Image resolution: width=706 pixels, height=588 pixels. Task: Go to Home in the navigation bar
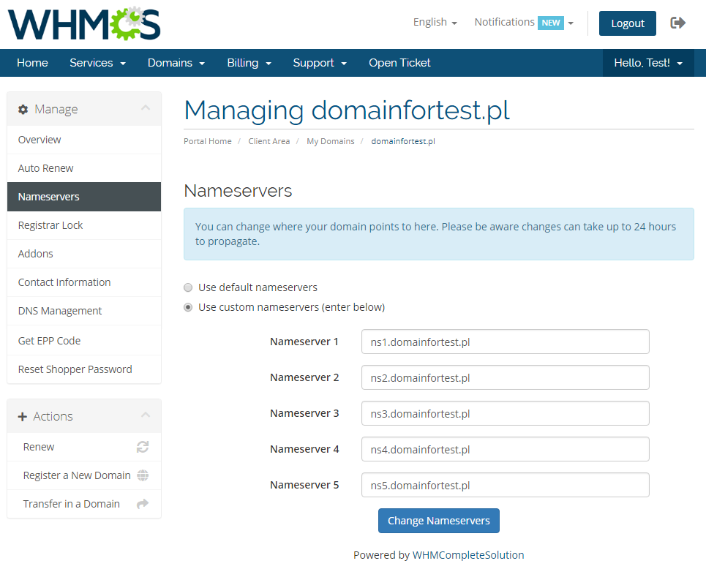[32, 63]
